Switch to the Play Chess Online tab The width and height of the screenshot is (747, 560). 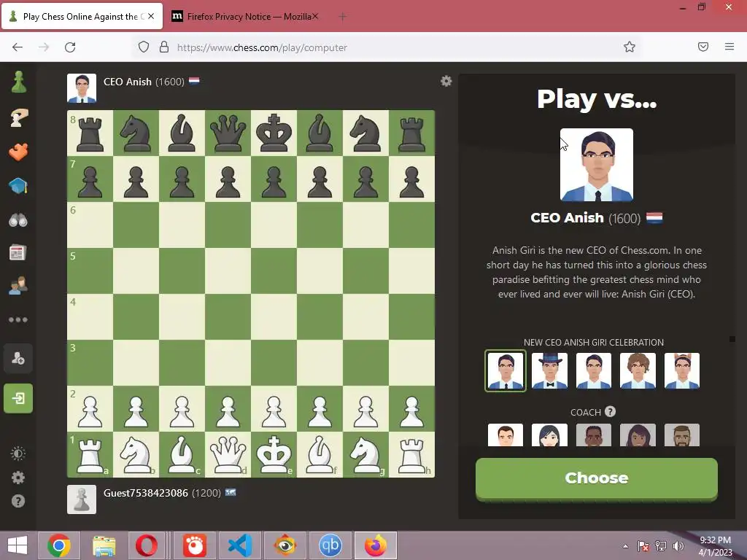click(x=82, y=16)
